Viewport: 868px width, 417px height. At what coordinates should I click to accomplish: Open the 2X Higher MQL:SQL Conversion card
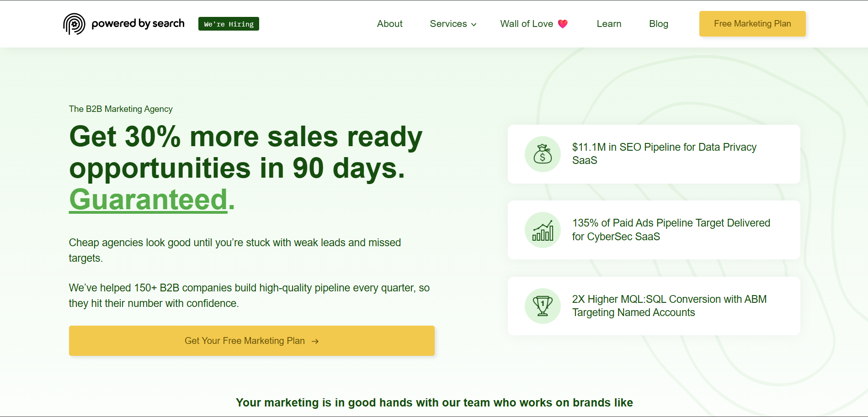point(654,306)
